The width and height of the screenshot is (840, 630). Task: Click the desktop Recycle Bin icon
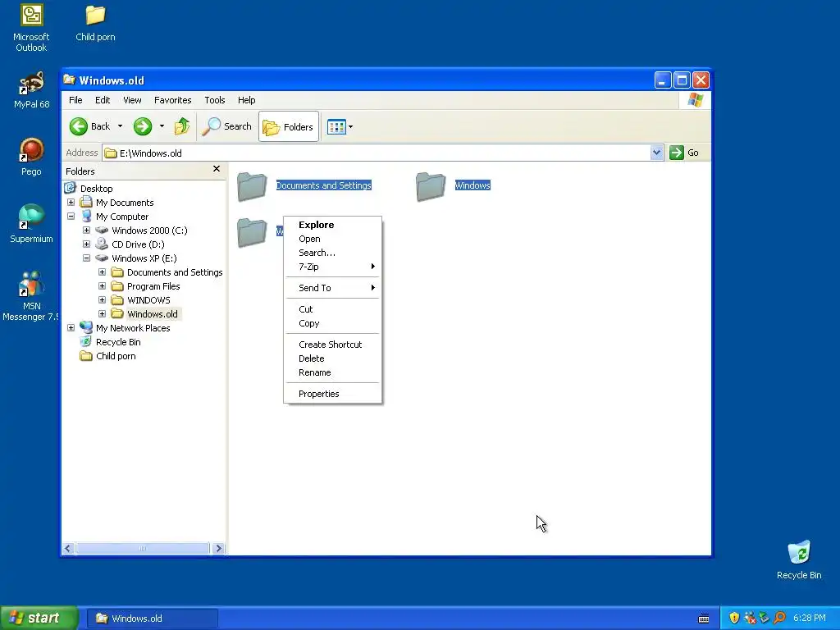(x=799, y=559)
